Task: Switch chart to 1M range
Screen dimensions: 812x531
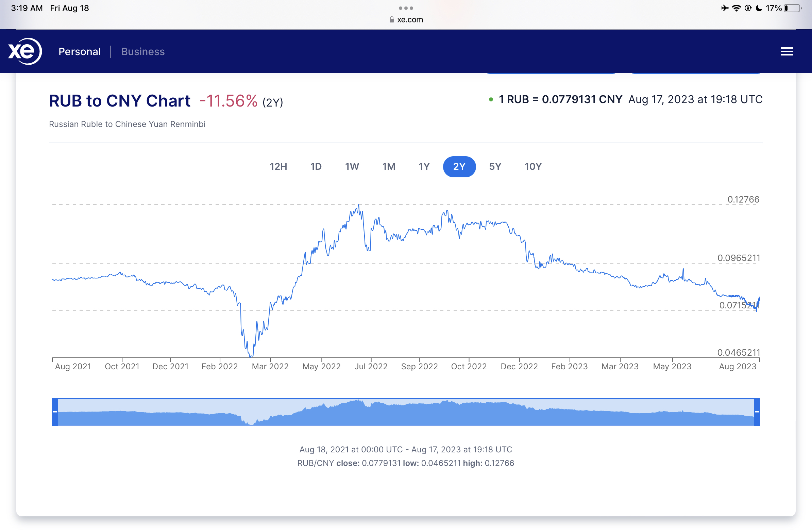Action: [389, 167]
